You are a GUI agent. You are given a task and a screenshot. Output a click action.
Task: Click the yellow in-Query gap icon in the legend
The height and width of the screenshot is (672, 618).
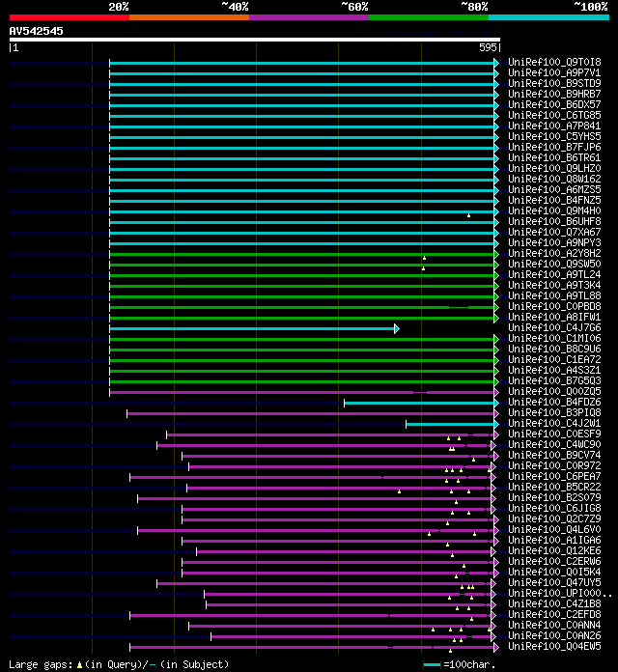click(x=79, y=665)
